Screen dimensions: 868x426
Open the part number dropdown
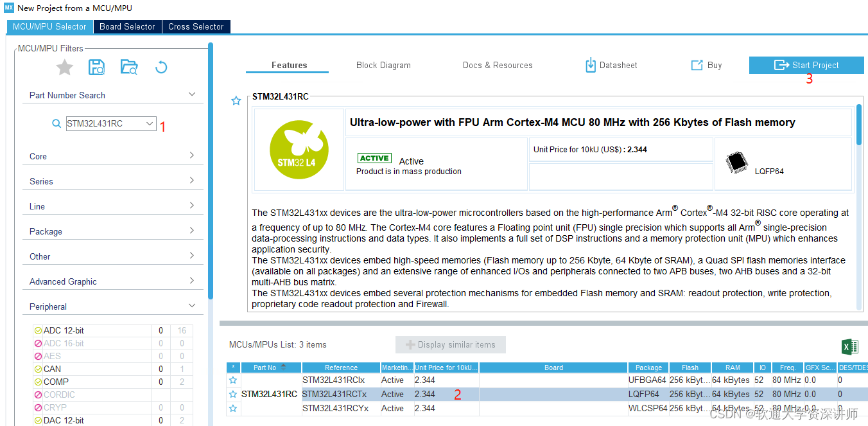click(150, 123)
